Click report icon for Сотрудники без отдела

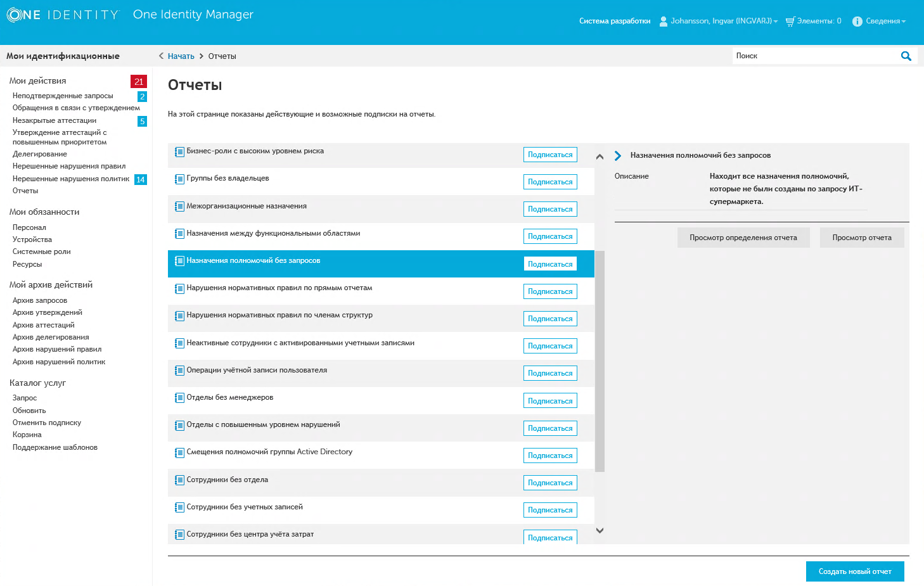[179, 480]
